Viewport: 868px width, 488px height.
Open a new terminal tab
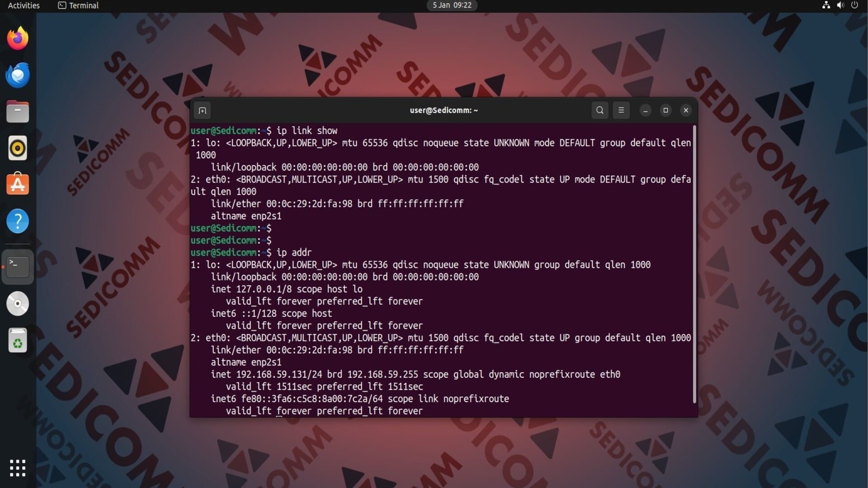[202, 110]
